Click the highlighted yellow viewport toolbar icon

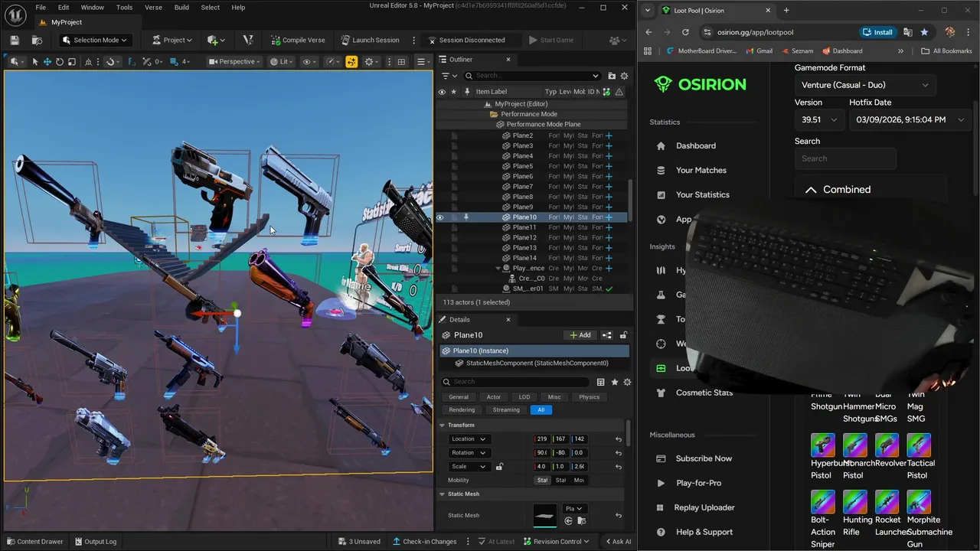(351, 61)
